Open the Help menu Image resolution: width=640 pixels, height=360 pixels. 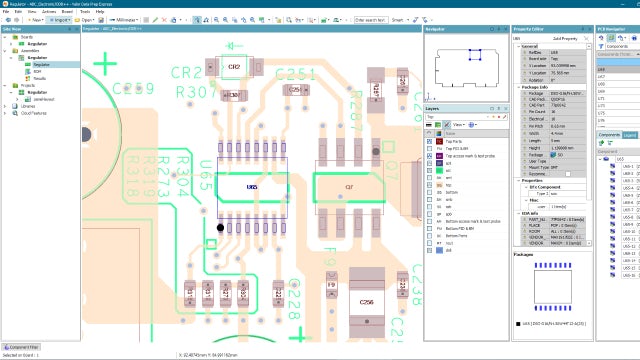100,11
